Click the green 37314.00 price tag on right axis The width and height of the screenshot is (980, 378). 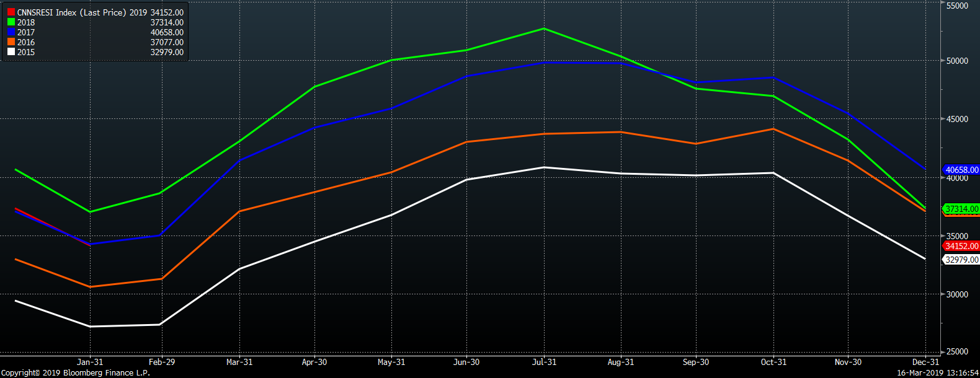pos(961,209)
